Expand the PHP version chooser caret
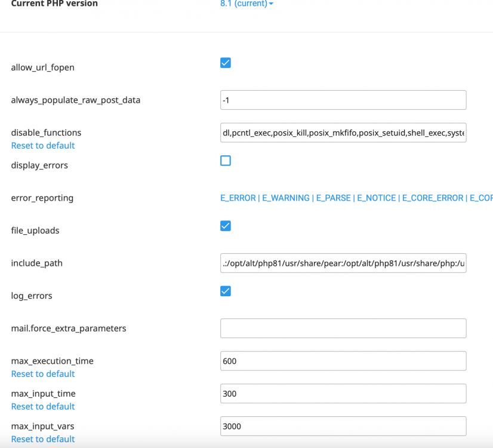 (269, 4)
